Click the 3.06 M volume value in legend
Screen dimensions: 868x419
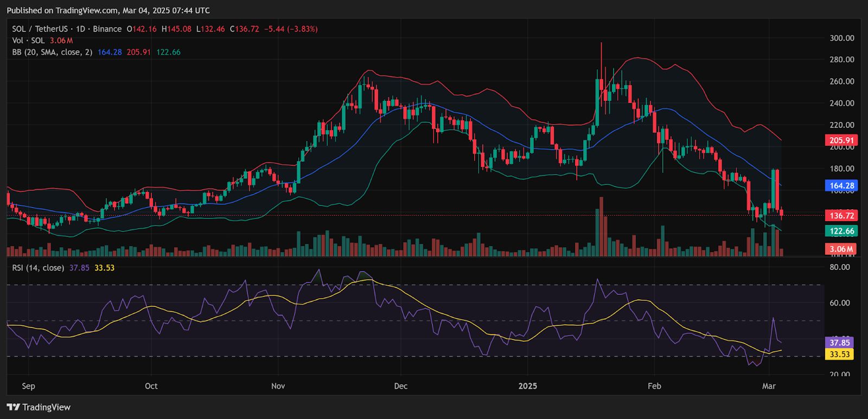coord(61,41)
